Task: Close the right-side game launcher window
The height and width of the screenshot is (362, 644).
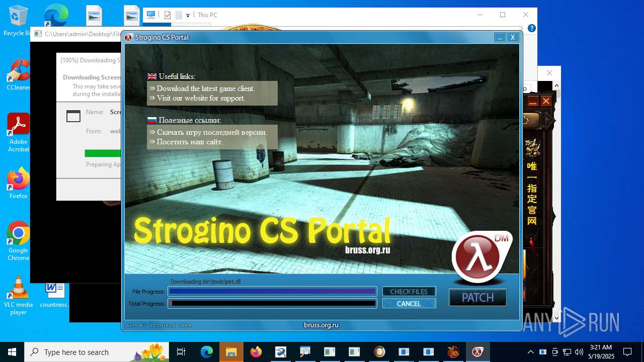Action: click(546, 101)
